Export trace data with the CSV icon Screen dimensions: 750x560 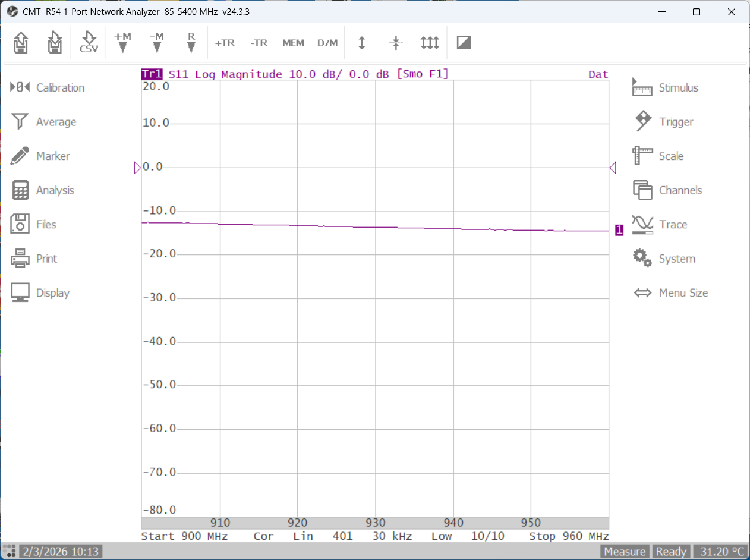click(89, 43)
